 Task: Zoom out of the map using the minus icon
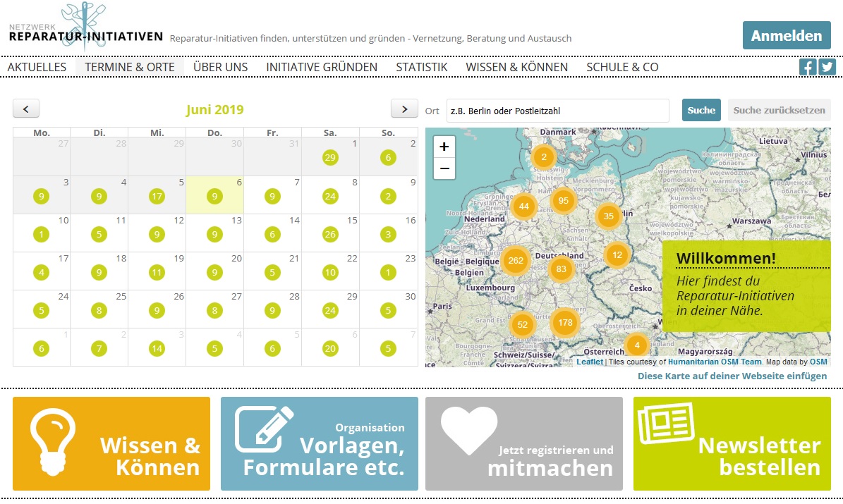[x=444, y=167]
